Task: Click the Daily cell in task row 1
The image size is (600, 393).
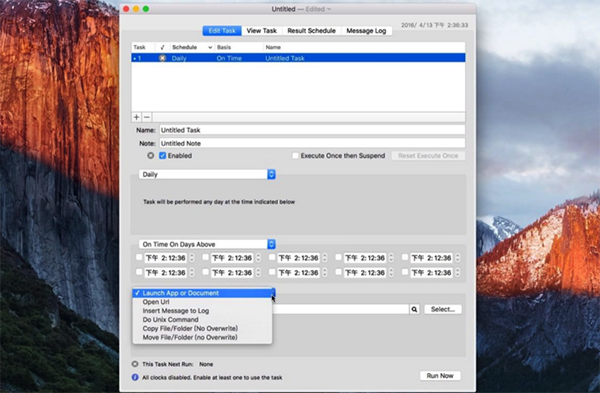Action: pos(179,58)
